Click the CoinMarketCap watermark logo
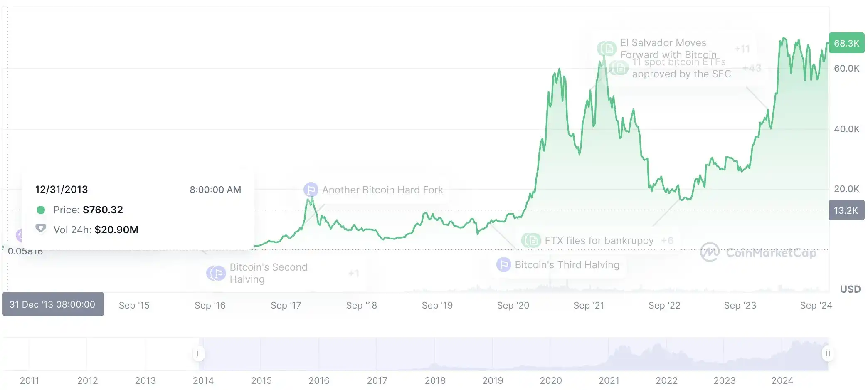Image resolution: width=868 pixels, height=390 pixels. (710, 252)
